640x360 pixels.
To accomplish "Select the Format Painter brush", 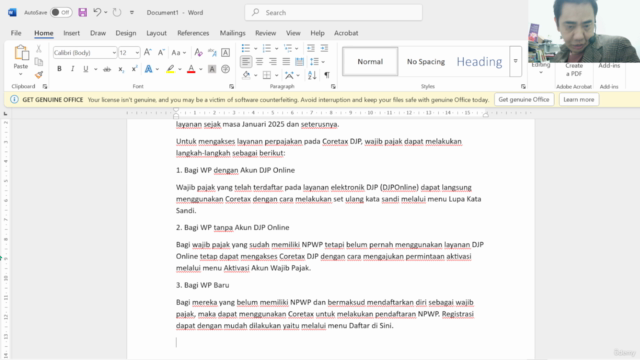I will (x=39, y=75).
